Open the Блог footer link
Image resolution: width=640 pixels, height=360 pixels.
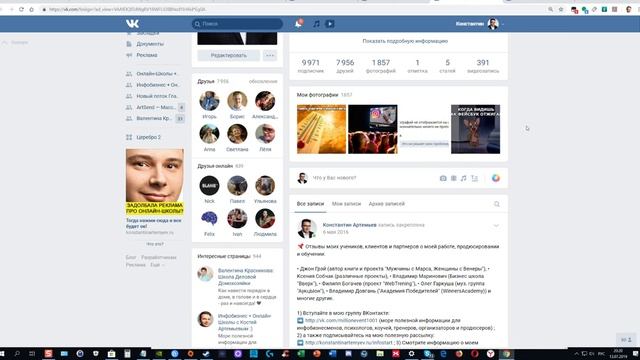click(x=131, y=258)
